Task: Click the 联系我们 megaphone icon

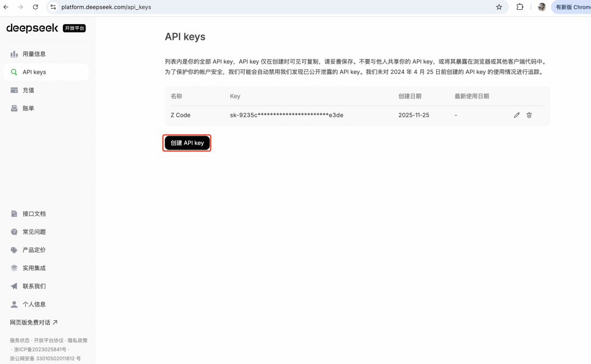Action: (14, 286)
